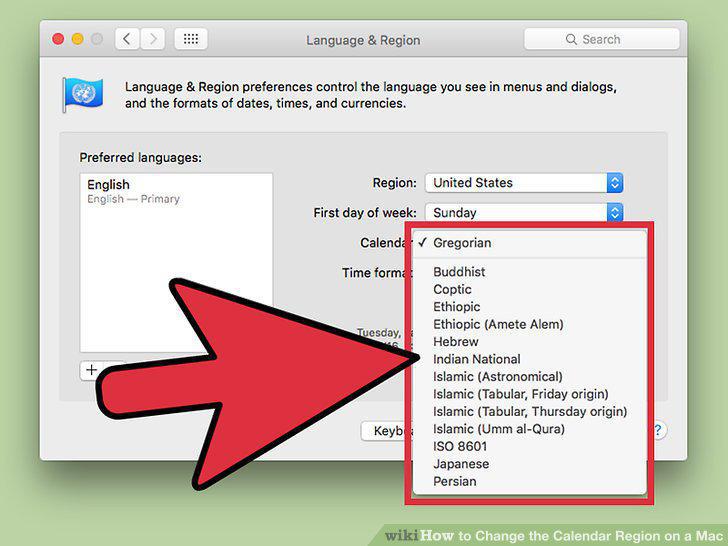Minimize the window with the yellow button
The image size is (728, 546).
pos(78,39)
